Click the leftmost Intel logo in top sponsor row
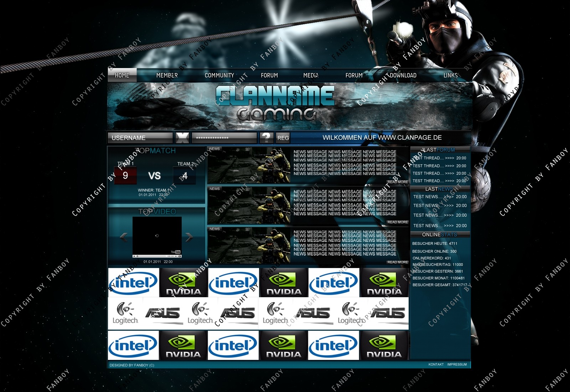Screen dimensions: 570x392 (133, 283)
